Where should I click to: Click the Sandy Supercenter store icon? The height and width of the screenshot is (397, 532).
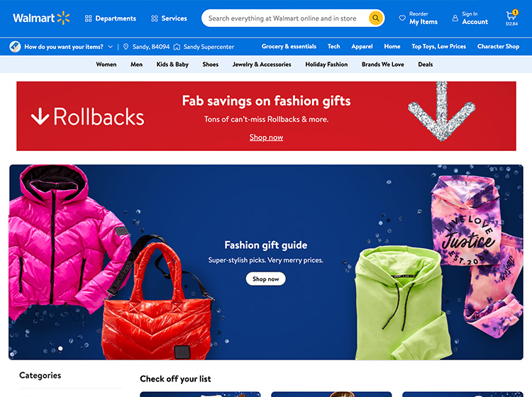pos(177,47)
